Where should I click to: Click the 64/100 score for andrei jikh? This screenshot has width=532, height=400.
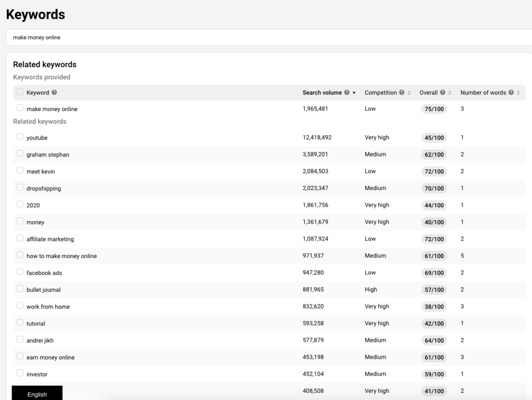click(434, 340)
